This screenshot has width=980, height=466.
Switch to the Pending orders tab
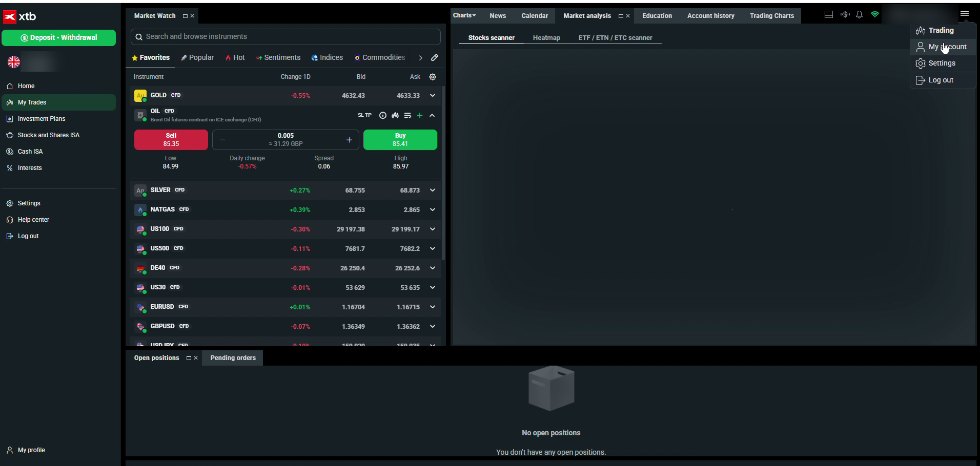233,358
